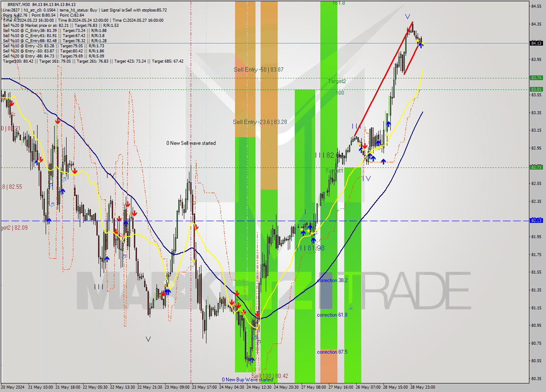
Task: Click the 'Sell %10 @ C_Entry88: 82.48' line
Action: pos(55,40)
